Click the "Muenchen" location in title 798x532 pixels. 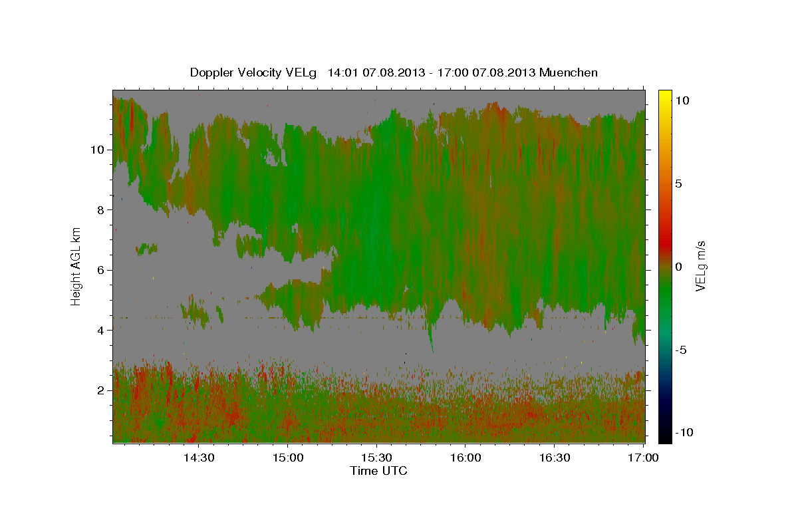pyautogui.click(x=569, y=72)
